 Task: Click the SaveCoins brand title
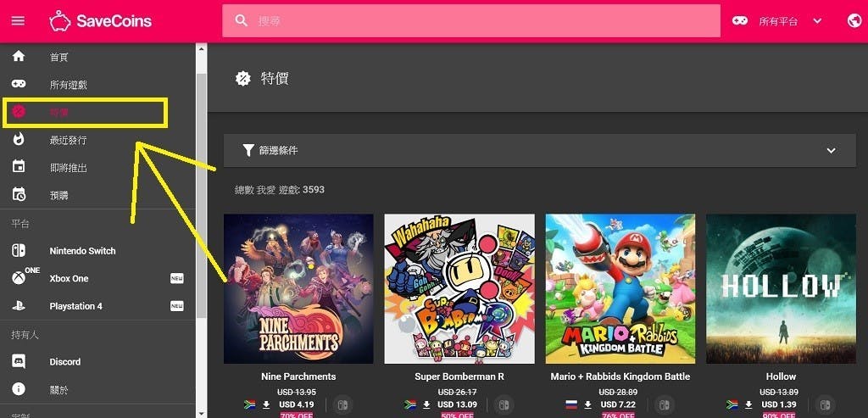pyautogui.click(x=114, y=21)
